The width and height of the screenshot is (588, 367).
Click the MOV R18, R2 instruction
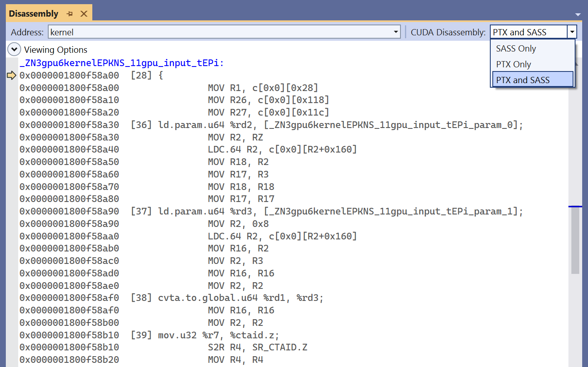tap(238, 162)
